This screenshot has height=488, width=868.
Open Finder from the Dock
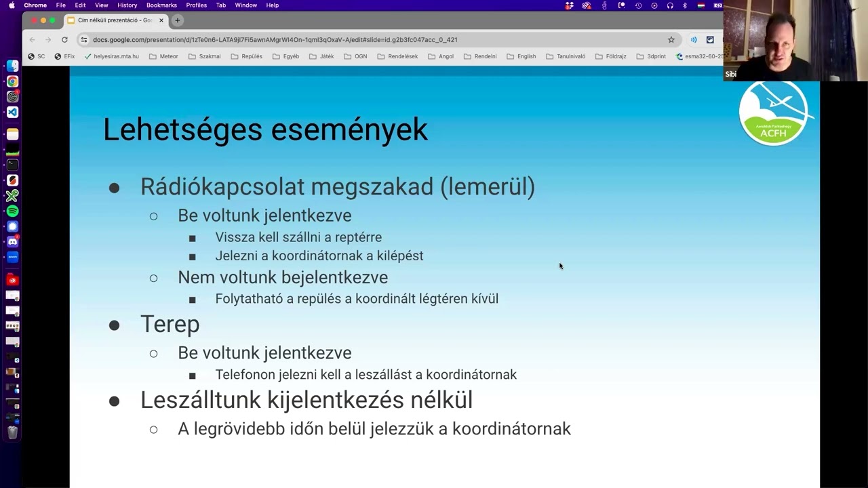pyautogui.click(x=12, y=66)
